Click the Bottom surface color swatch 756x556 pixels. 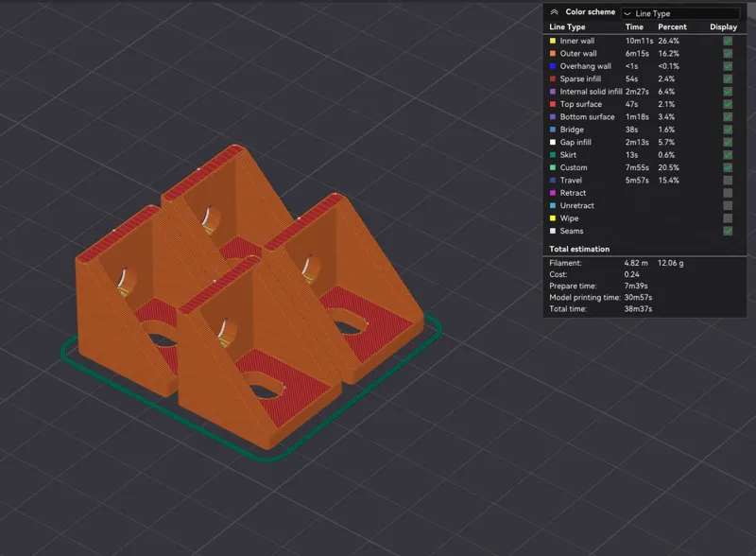[x=553, y=117]
